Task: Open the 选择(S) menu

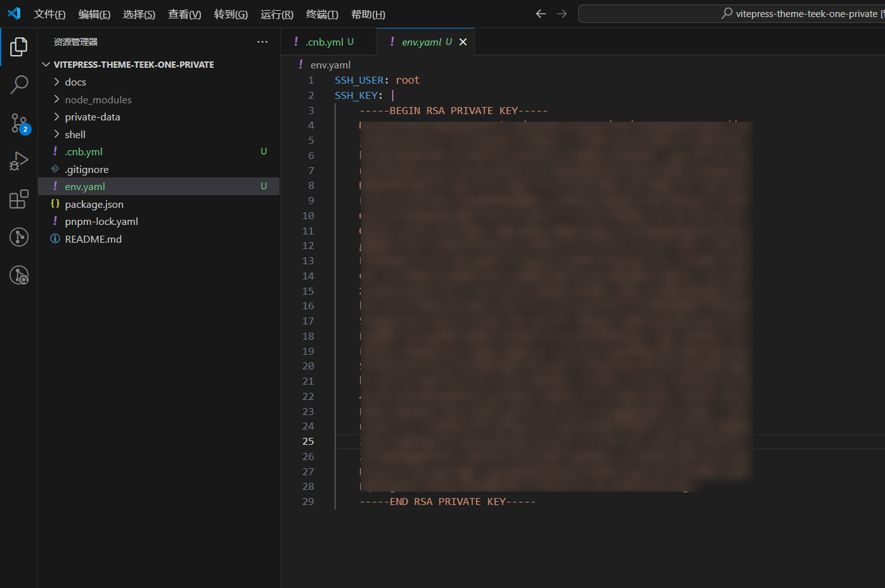Action: pos(139,14)
